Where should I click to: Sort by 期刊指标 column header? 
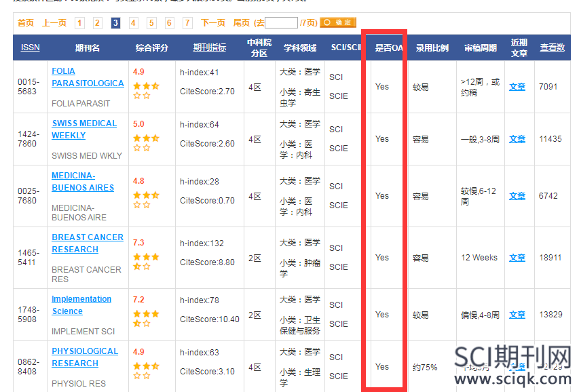click(x=209, y=48)
